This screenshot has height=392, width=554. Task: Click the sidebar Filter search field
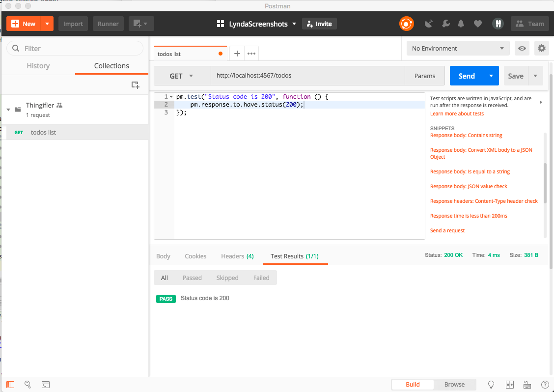click(75, 49)
